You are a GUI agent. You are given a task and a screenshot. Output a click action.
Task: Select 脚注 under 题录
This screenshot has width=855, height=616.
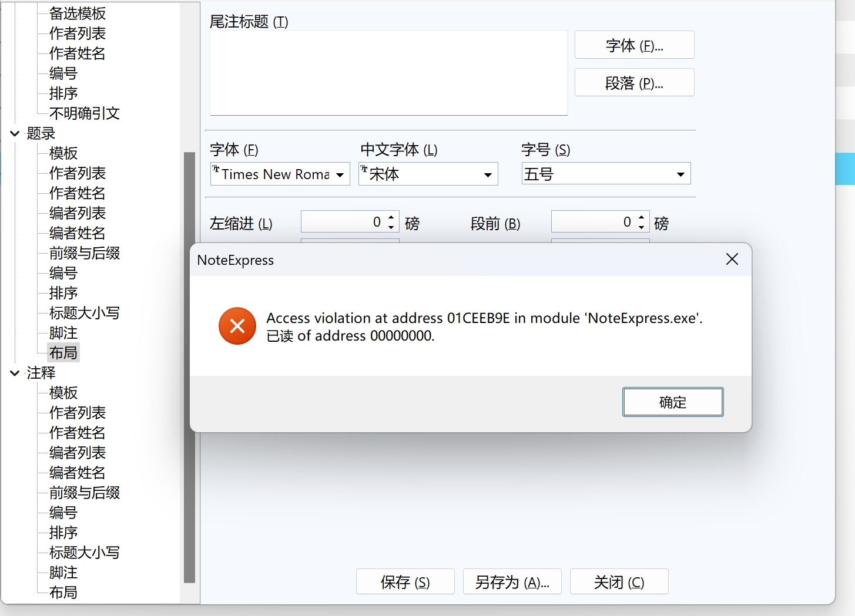63,333
